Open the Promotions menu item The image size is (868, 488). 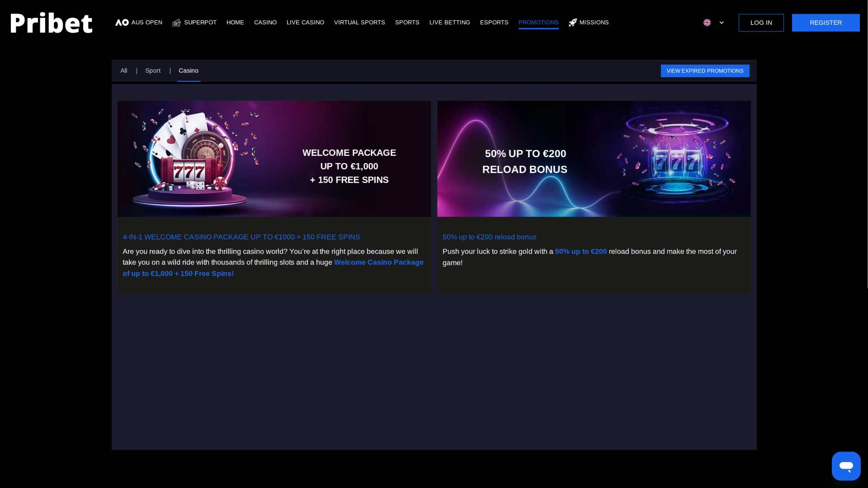pyautogui.click(x=538, y=22)
